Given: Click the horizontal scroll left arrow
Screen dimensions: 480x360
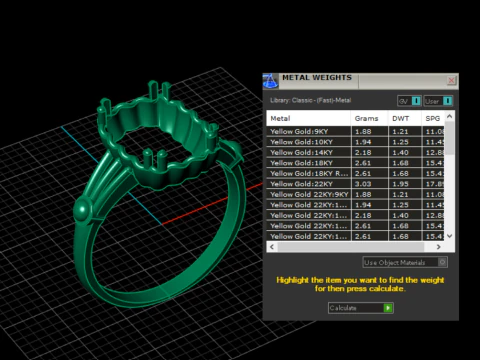Looking at the screenshot, I should tap(272, 247).
